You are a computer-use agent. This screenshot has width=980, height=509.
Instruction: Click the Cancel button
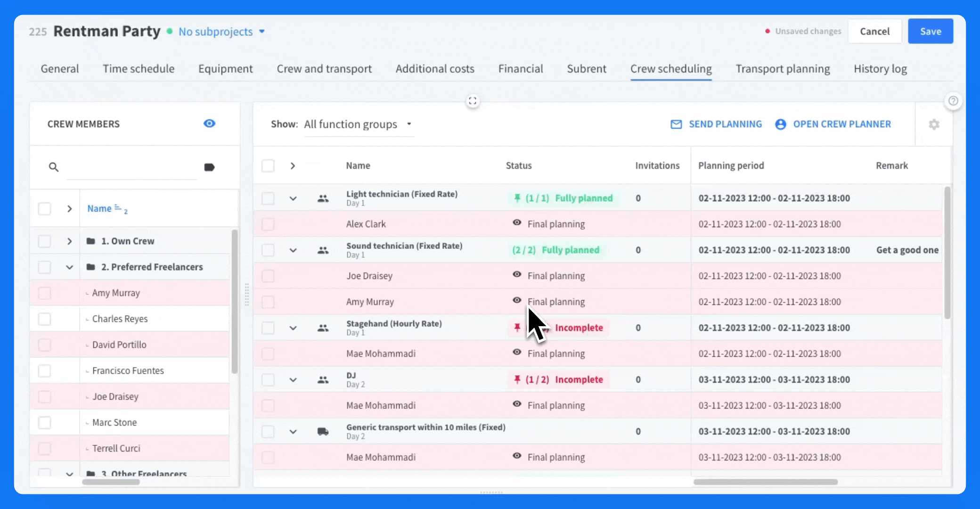pos(874,32)
